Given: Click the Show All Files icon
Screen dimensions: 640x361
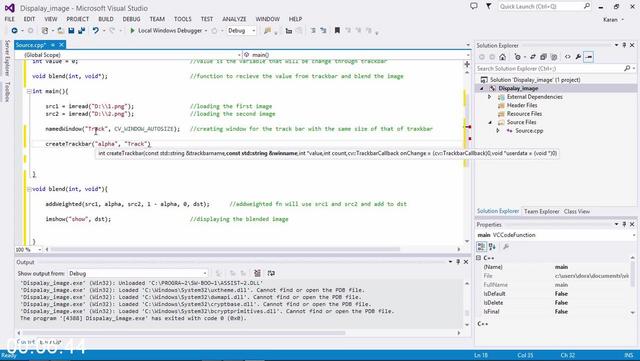Looking at the screenshot, I should tap(554, 57).
